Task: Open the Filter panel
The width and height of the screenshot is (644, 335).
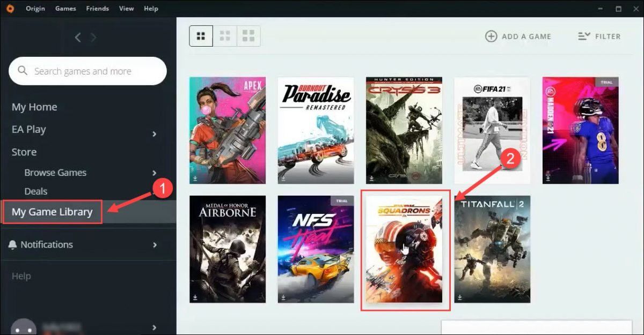Action: [x=599, y=36]
